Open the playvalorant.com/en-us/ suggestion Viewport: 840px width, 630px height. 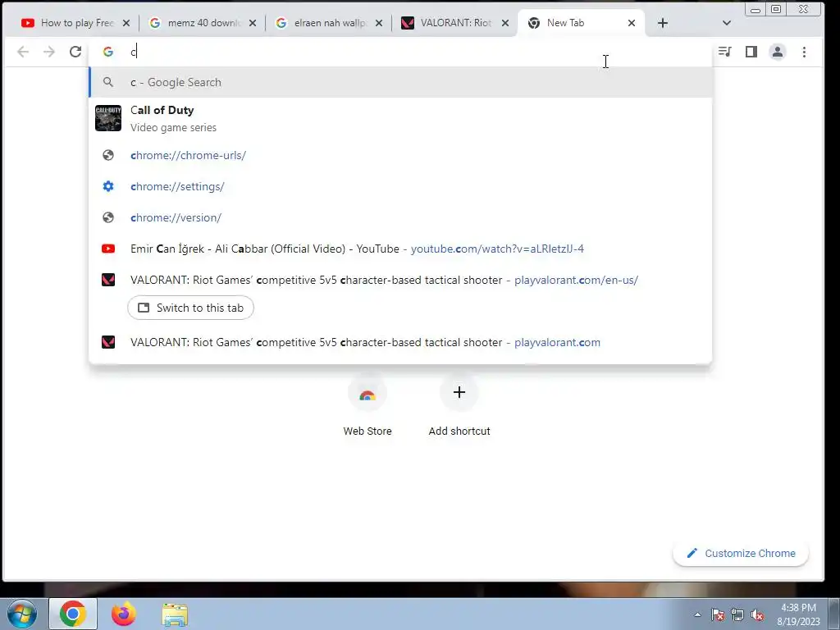click(x=400, y=280)
